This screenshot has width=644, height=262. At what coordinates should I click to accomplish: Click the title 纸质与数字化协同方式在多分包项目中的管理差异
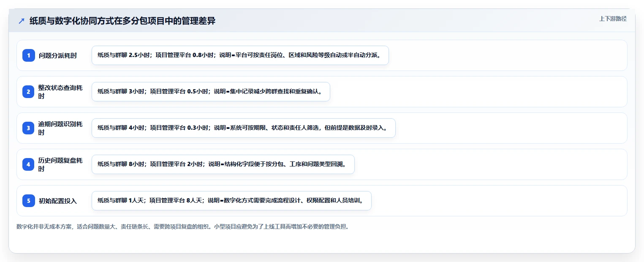[x=122, y=21]
